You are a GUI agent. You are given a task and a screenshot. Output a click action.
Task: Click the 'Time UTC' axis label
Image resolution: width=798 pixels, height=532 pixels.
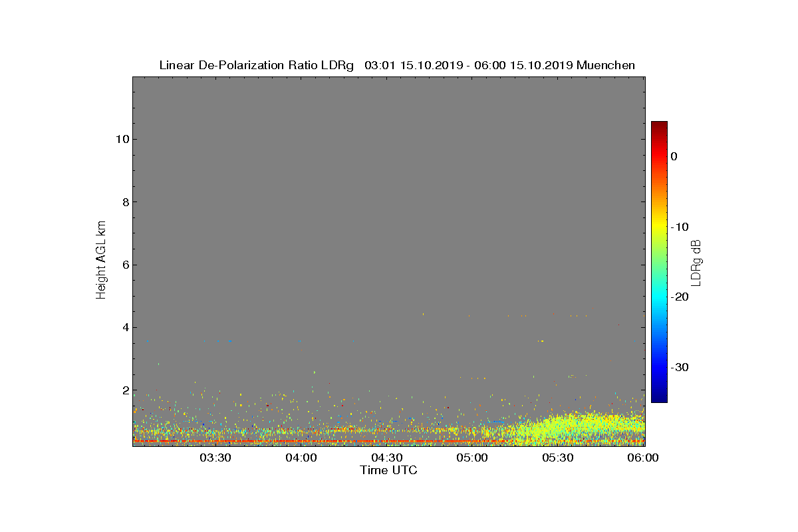point(388,470)
